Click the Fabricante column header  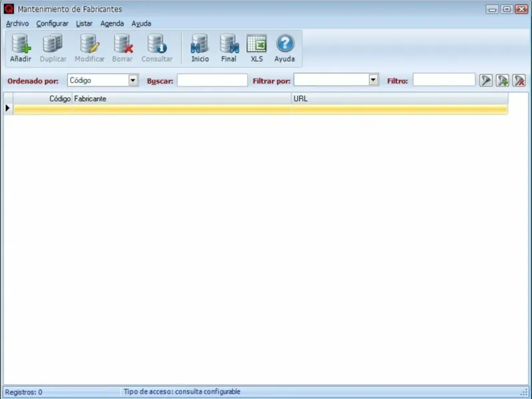click(182, 98)
